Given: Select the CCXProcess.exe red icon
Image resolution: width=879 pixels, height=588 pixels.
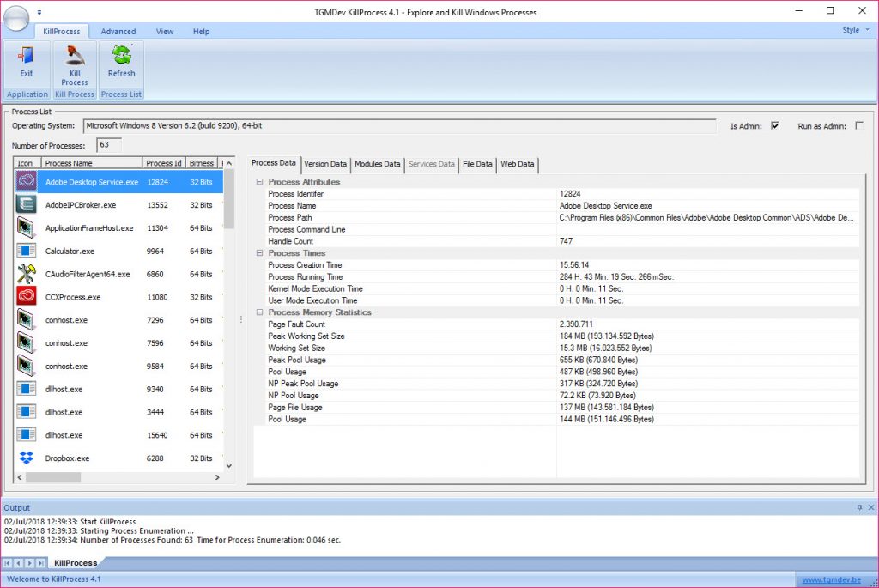Looking at the screenshot, I should [x=27, y=296].
